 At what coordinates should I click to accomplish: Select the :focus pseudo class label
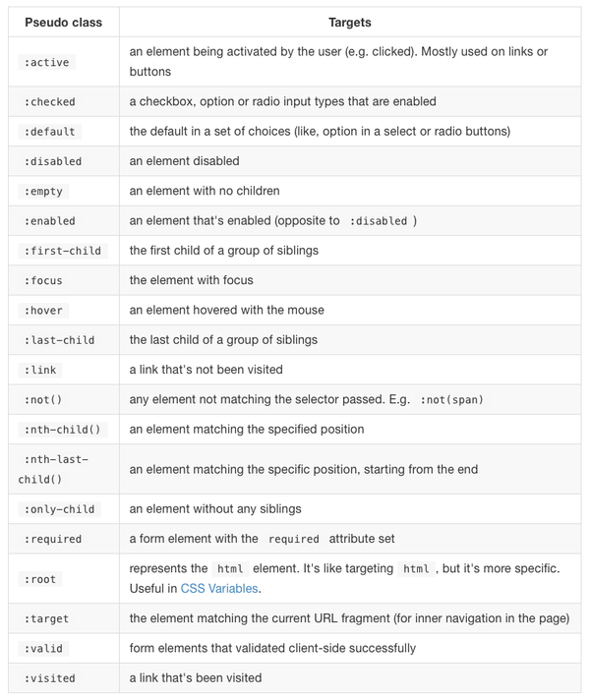click(x=43, y=281)
